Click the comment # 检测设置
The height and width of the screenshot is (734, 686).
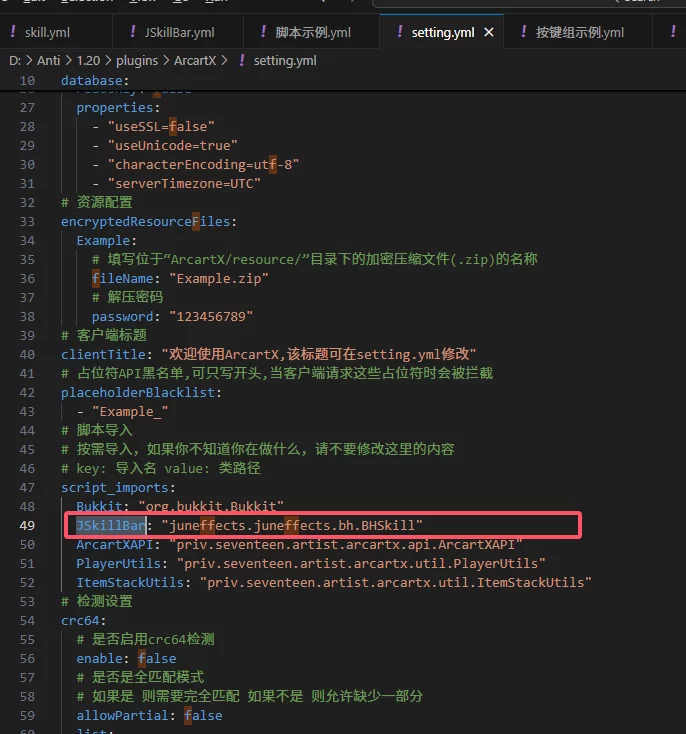click(96, 602)
